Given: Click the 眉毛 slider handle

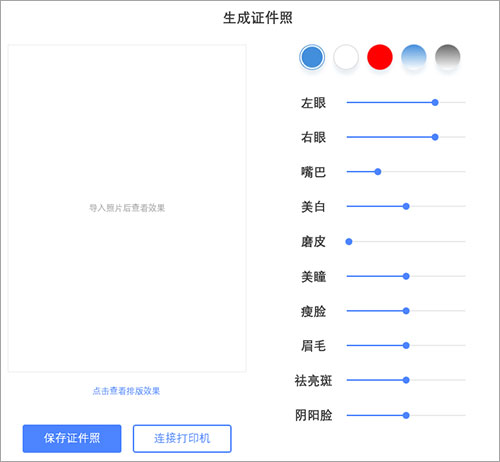Looking at the screenshot, I should coord(406,345).
